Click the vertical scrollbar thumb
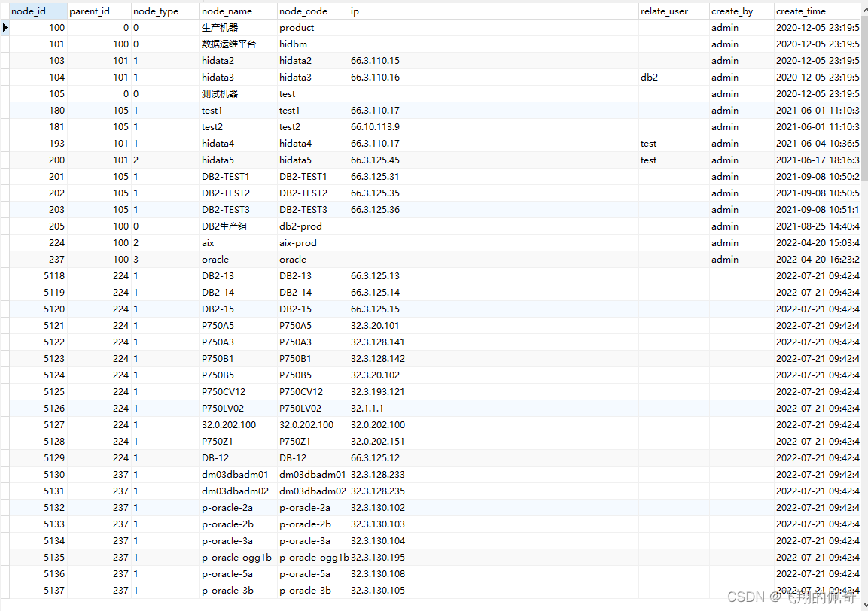Screen dimensions: 868x611 pos(863,98)
